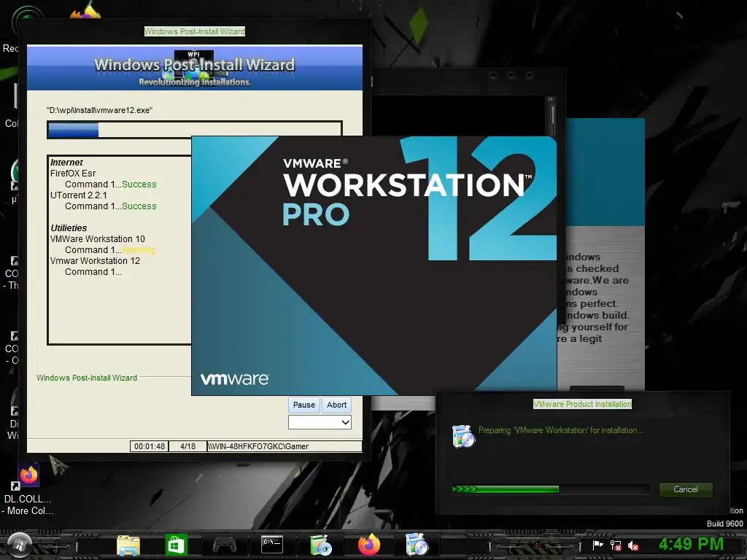Open File Explorer from the taskbar

pyautogui.click(x=128, y=545)
